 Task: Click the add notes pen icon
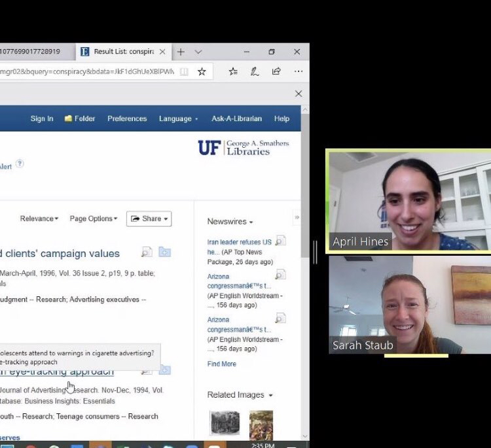coord(255,71)
